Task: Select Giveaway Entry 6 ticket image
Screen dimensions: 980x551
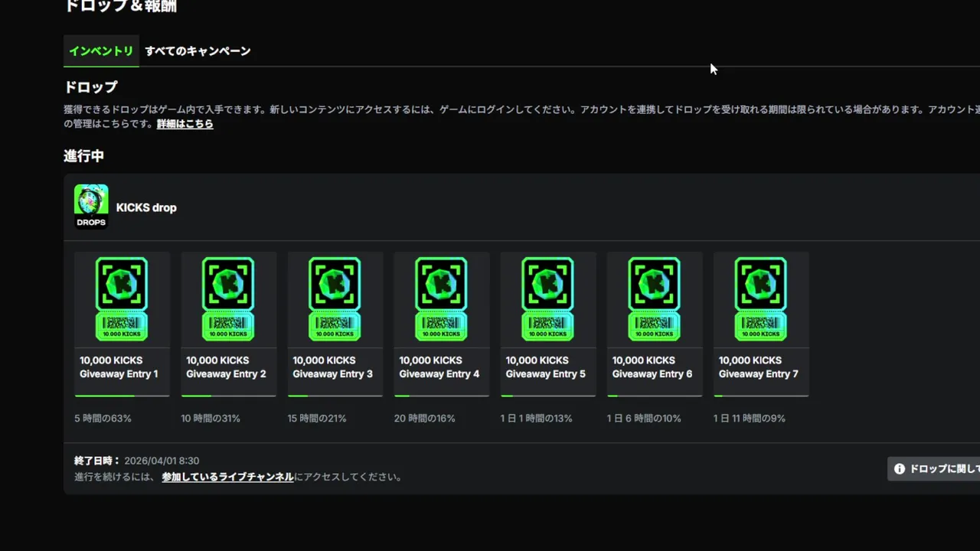Action: click(x=654, y=299)
